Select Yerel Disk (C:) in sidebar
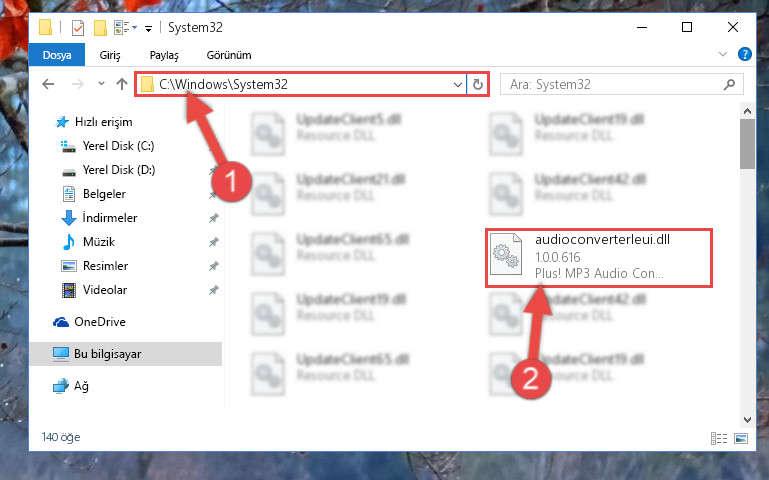Screen dimensions: 769x480 [118, 146]
